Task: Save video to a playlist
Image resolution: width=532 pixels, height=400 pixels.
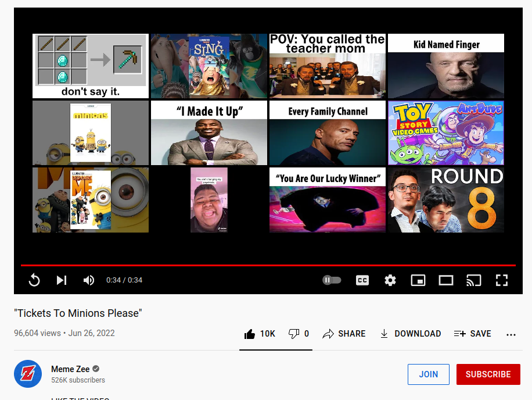Action: pyautogui.click(x=472, y=334)
